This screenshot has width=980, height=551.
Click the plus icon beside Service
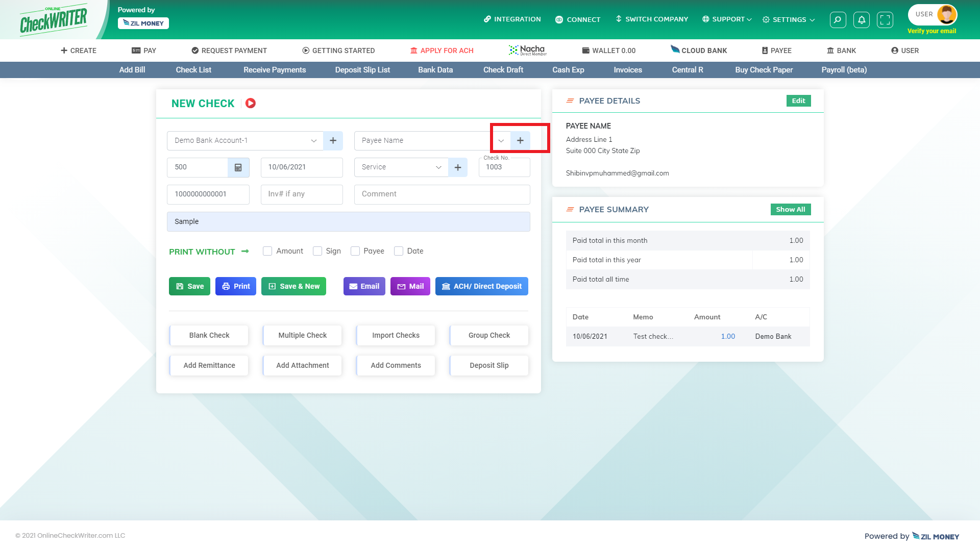[x=458, y=167]
